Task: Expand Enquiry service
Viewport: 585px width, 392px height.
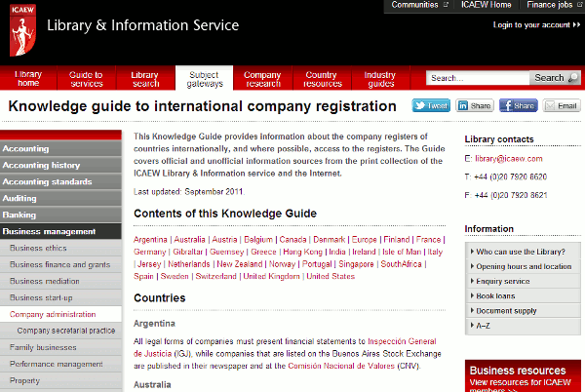Action: [523, 281]
